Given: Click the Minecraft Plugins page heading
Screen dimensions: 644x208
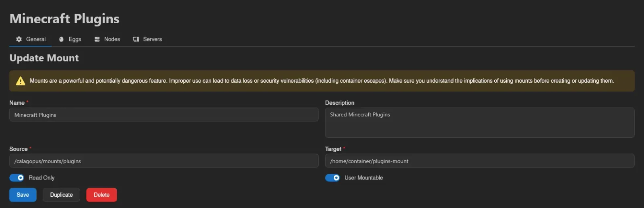Looking at the screenshot, I should point(64,19).
